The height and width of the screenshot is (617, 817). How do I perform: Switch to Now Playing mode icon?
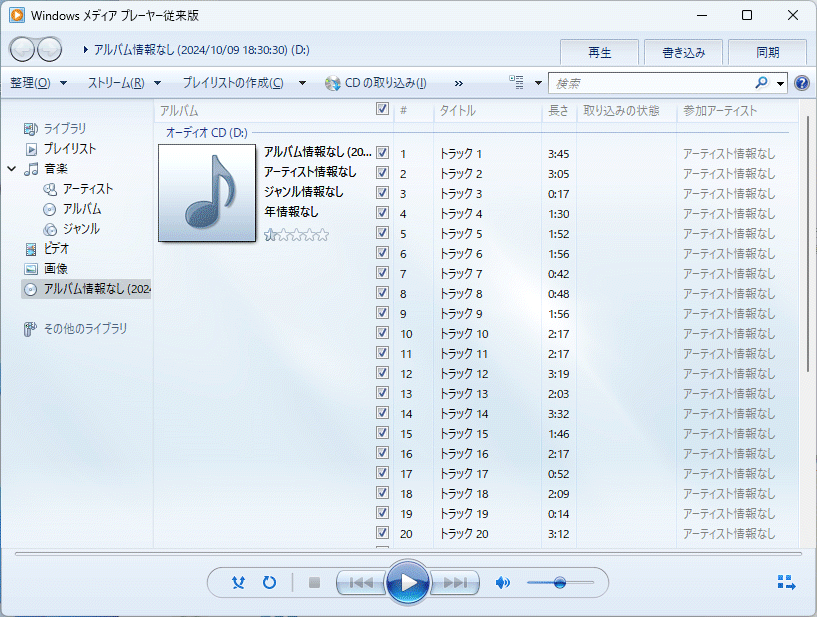coord(786,582)
